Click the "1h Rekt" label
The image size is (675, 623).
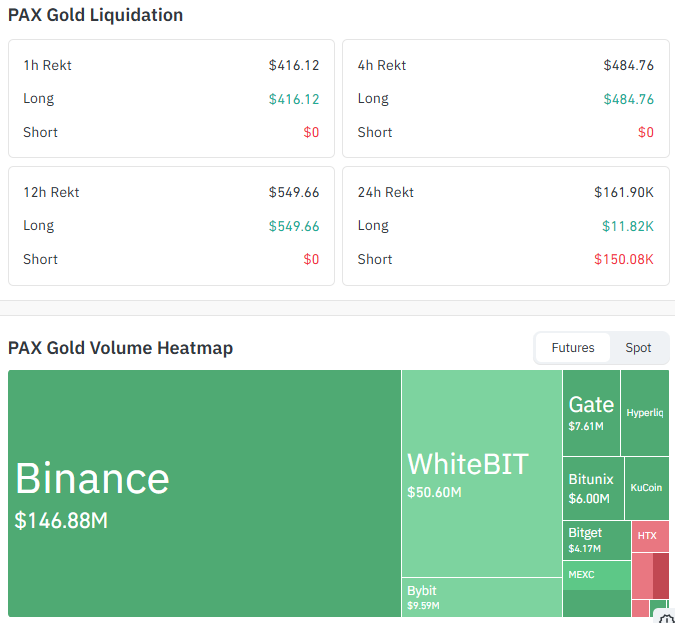point(47,65)
